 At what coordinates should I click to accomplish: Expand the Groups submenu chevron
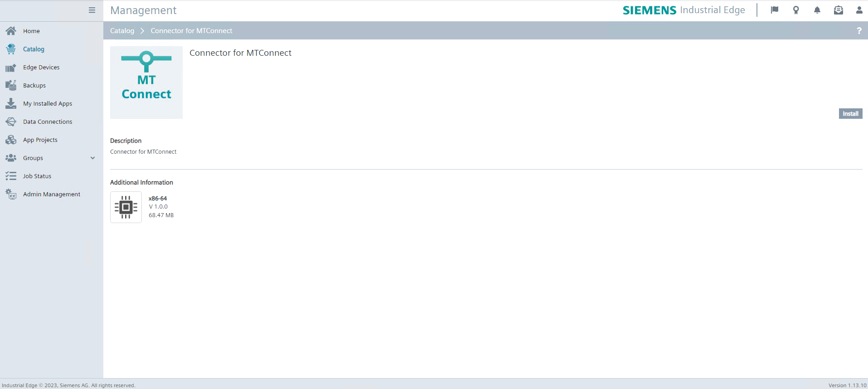tap(92, 158)
